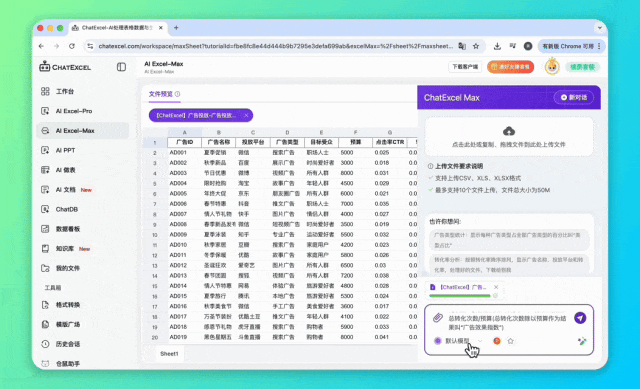The image size is (640, 389).
Task: Reload the page in Chrome
Action: [x=72, y=46]
